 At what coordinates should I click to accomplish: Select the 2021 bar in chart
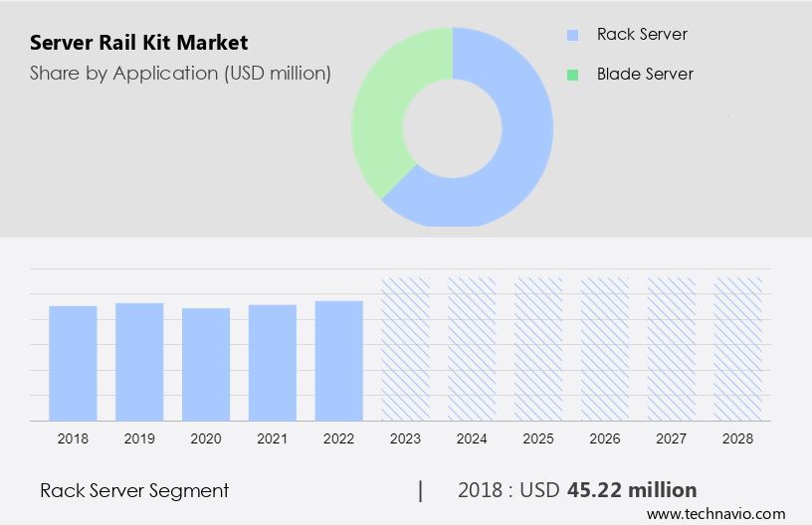click(x=273, y=362)
